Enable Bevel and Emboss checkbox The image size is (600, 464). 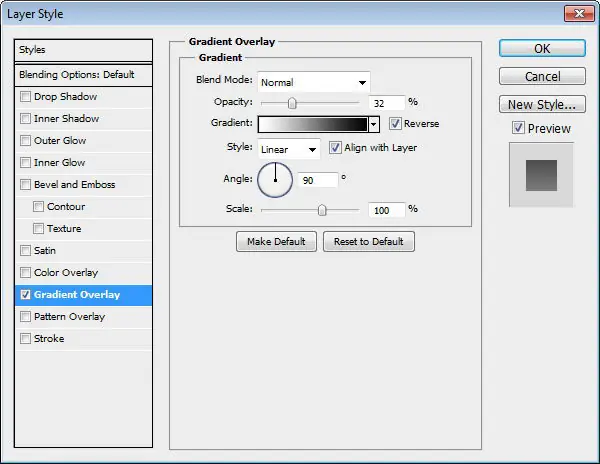point(25,184)
